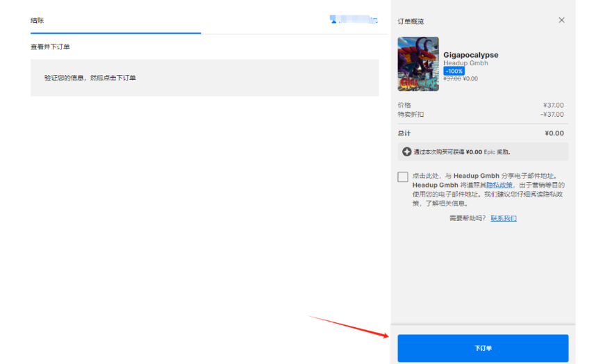Open the 隐私政策 privacy policy link
The height and width of the screenshot is (364, 612).
tap(499, 185)
